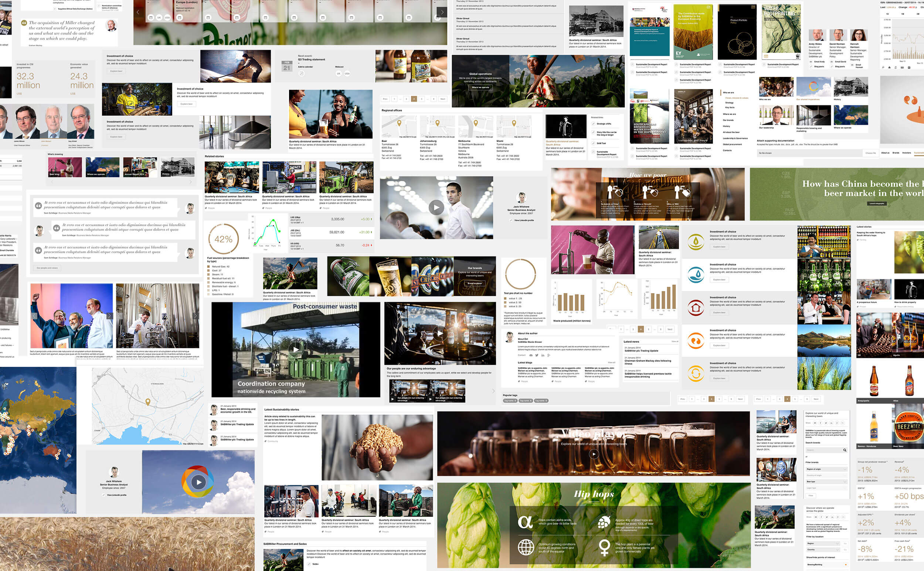Click the Twitter icon in About the author contact row
The width and height of the screenshot is (924, 571).
[x=537, y=356]
